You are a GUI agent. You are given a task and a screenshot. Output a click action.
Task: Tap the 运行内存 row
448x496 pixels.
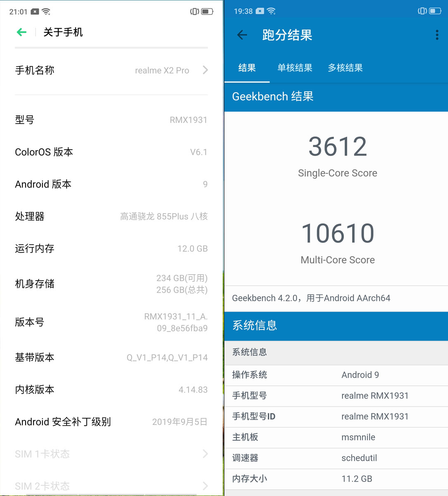click(x=111, y=248)
